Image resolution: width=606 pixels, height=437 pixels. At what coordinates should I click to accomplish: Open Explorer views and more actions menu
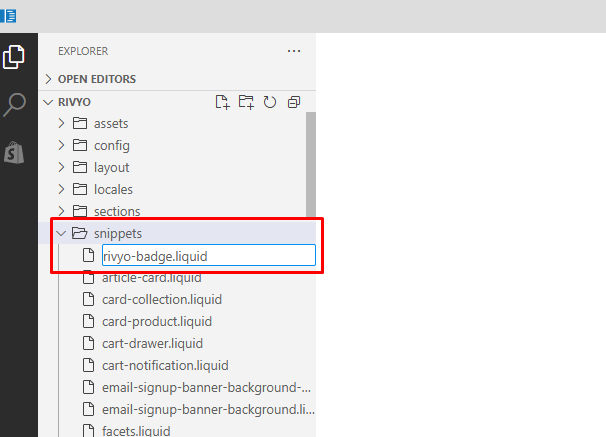pos(294,51)
